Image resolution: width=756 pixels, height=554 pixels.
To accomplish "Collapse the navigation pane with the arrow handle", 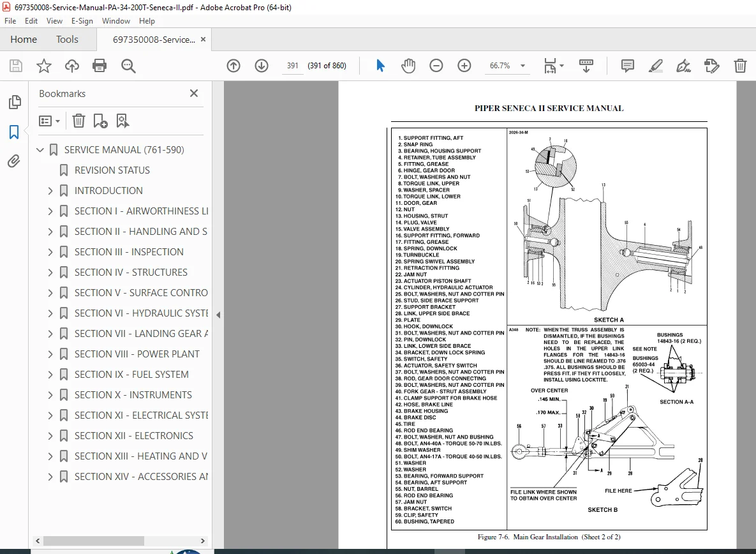I will (218, 315).
